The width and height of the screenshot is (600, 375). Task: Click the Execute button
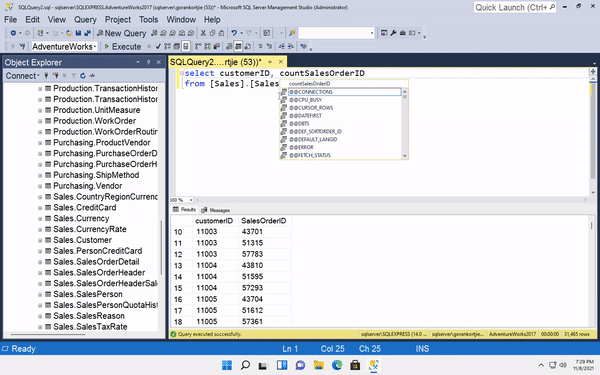click(x=123, y=46)
